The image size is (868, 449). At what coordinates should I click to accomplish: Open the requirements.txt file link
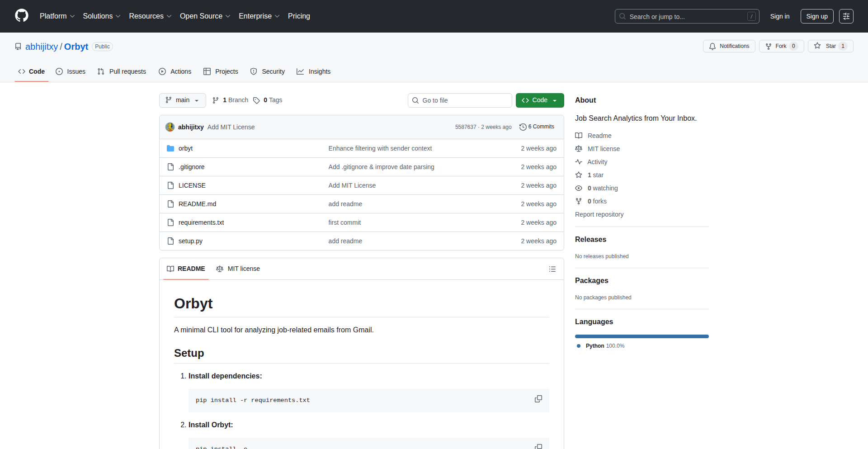point(201,222)
